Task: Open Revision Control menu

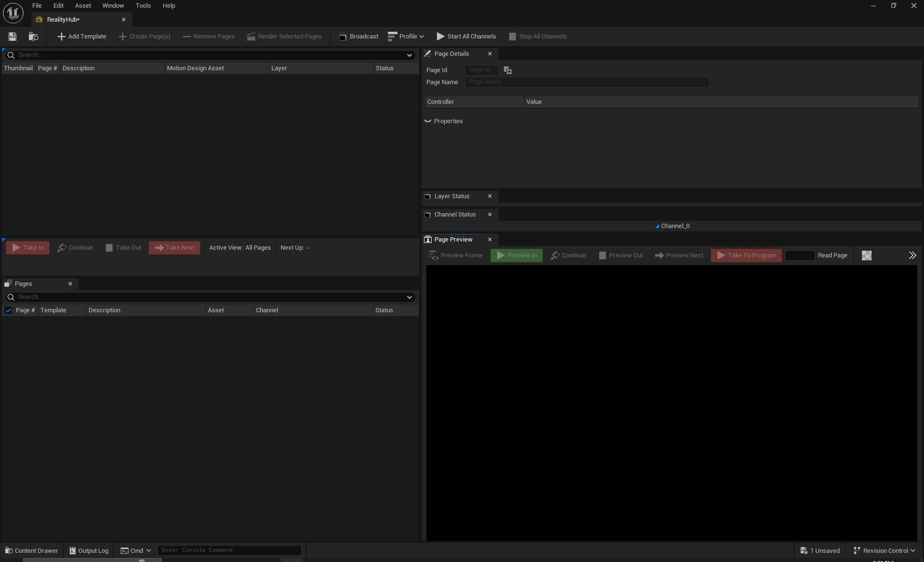Action: pyautogui.click(x=885, y=550)
